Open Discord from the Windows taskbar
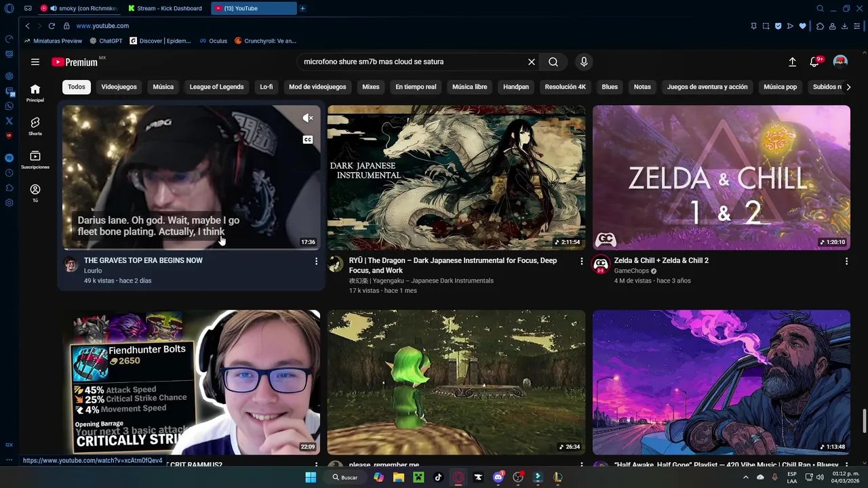Screen dimensions: 868x488 (498, 477)
